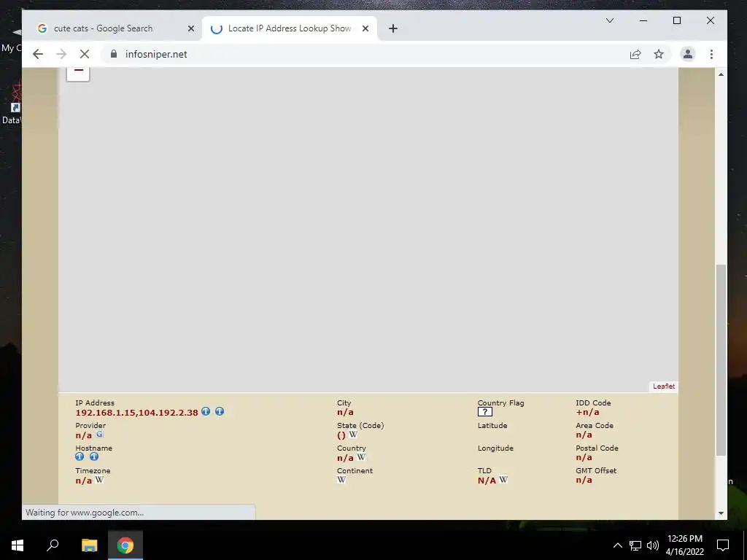Open a new browser tab
The image size is (747, 560).
(x=393, y=28)
